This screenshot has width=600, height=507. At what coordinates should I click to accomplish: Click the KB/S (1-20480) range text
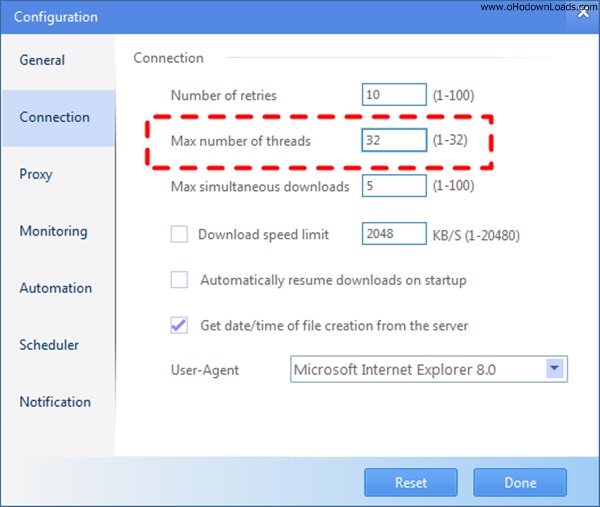click(476, 235)
